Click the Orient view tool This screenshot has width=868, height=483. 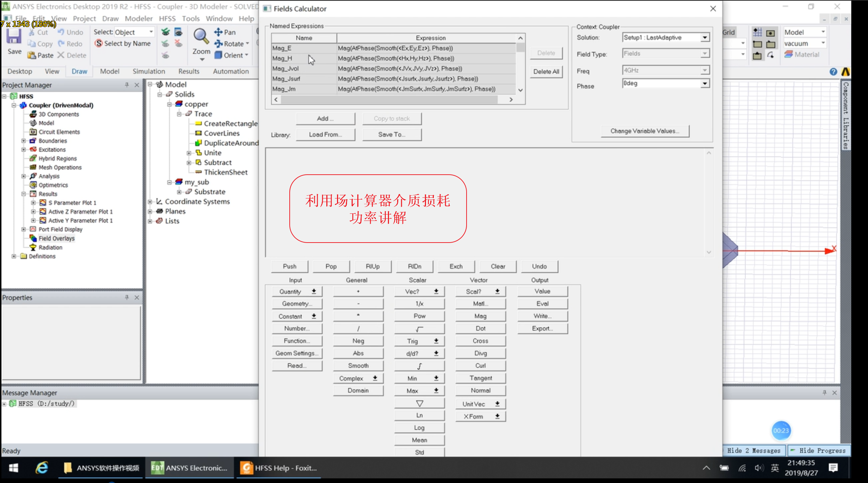231,55
